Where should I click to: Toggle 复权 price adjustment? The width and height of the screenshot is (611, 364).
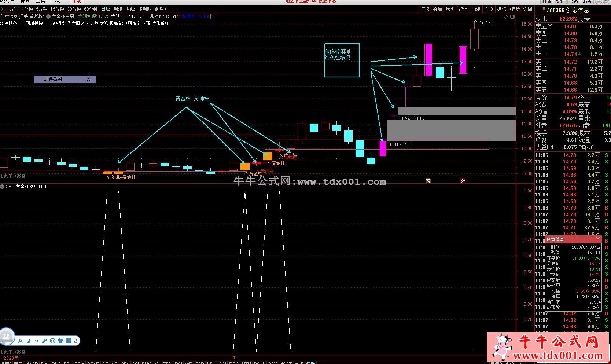tap(425, 9)
